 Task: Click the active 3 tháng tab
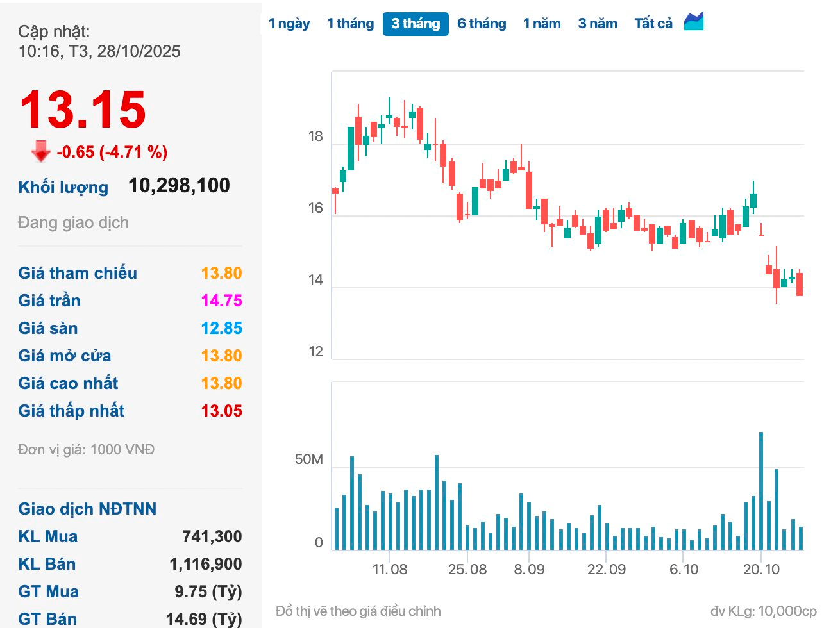416,24
